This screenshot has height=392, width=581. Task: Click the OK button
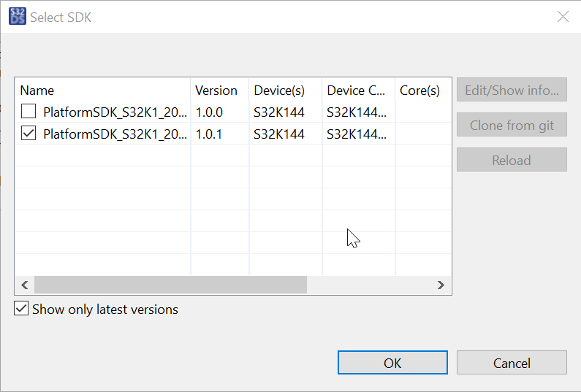pyautogui.click(x=392, y=363)
